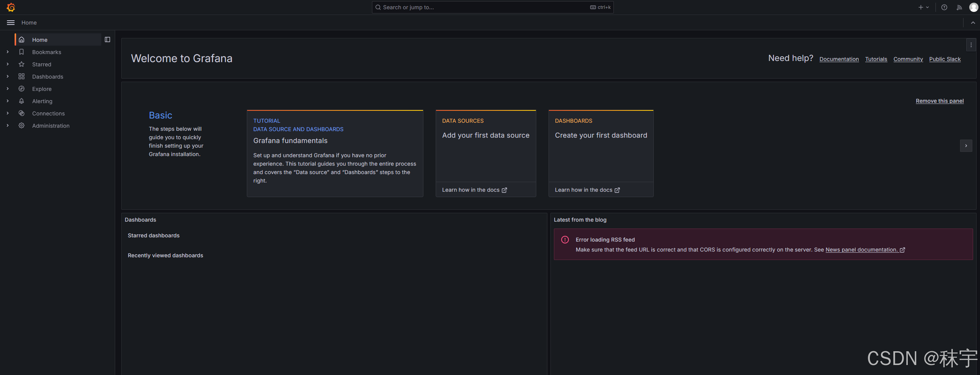Open the Documentation help link
Viewport: 980px width, 375px height.
(839, 59)
